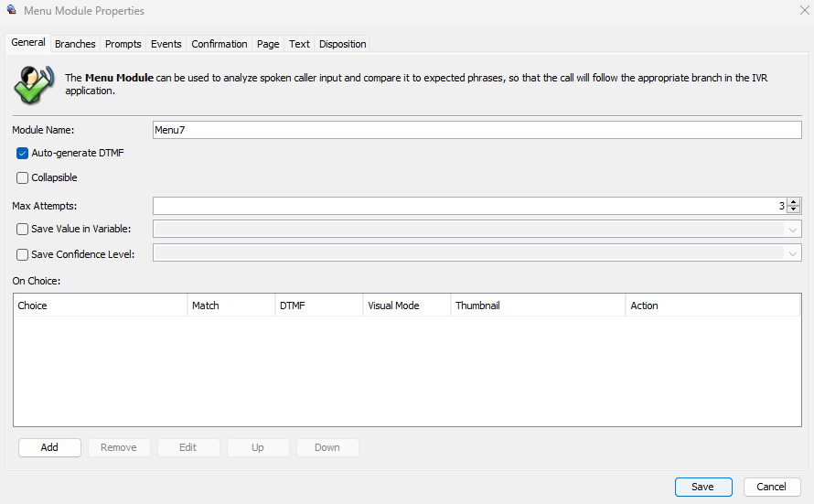Open the Disposition tab
Viewport: 814px width, 504px height.
click(343, 44)
